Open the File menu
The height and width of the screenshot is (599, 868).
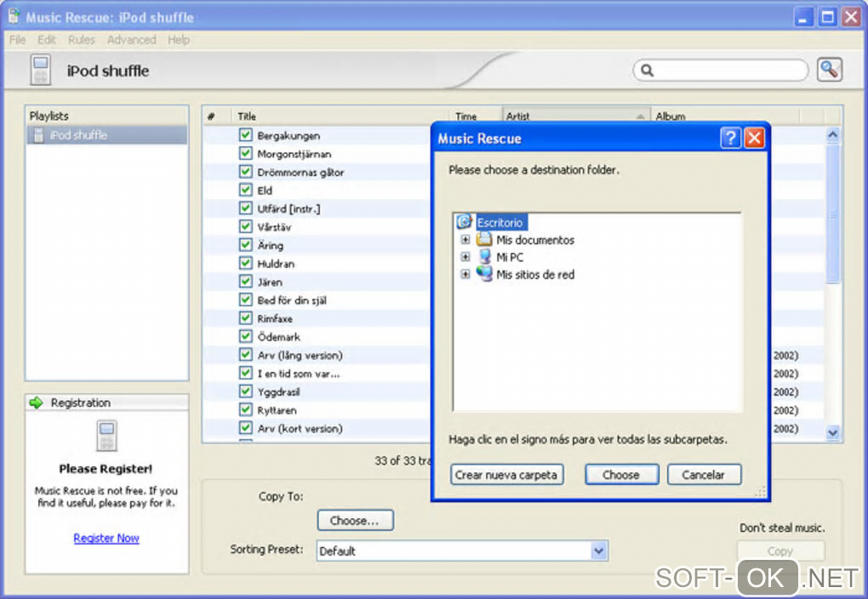coord(18,40)
